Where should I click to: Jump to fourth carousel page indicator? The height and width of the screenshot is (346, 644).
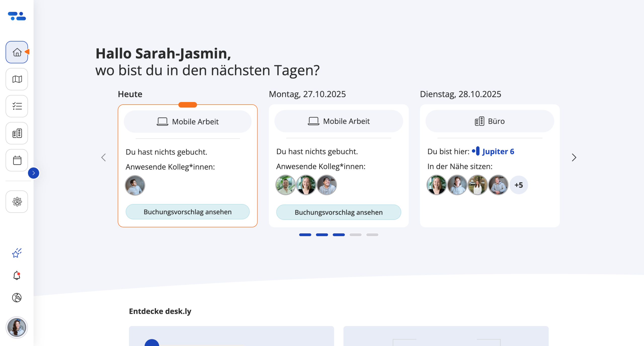point(355,235)
